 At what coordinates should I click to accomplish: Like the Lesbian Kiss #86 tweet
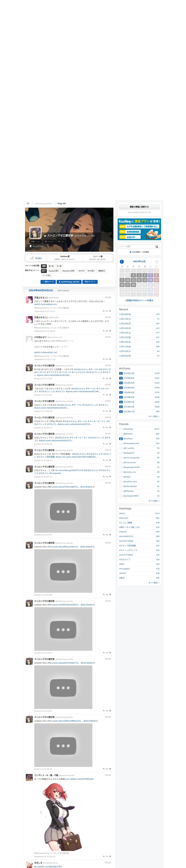[110, 535]
